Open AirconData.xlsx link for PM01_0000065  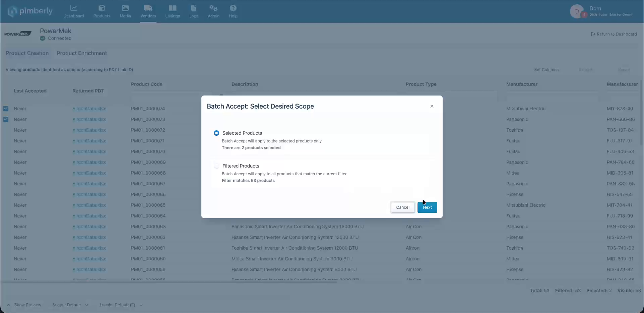89,205
